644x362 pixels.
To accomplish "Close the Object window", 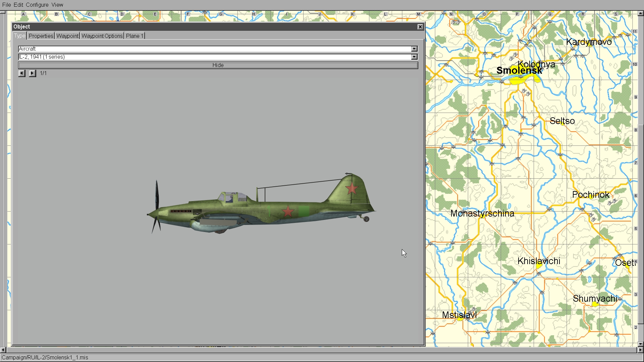I will (420, 27).
